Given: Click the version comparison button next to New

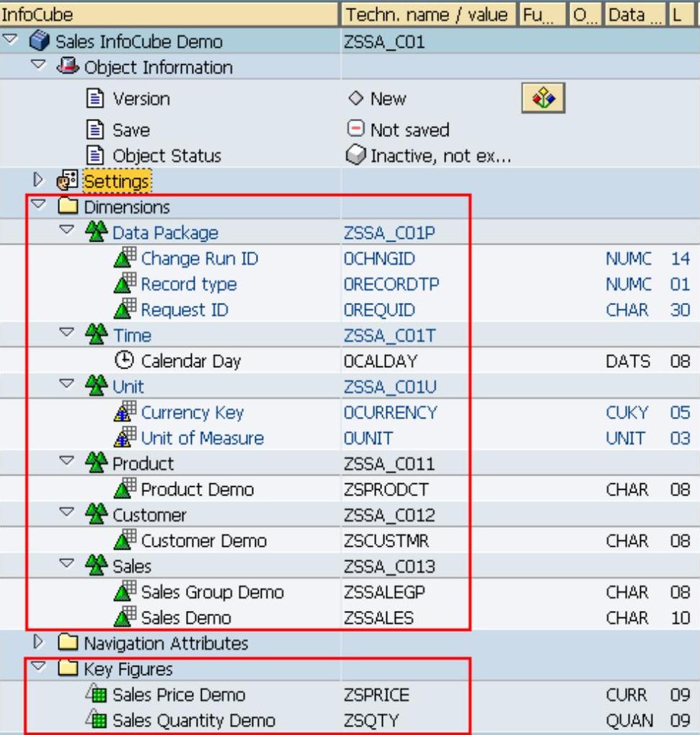Looking at the screenshot, I should coord(543,98).
